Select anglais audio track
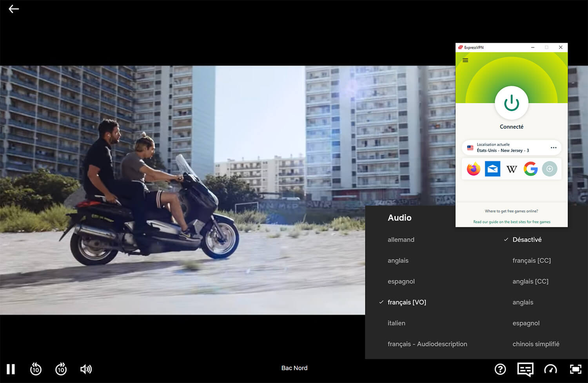The width and height of the screenshot is (588, 383). (398, 261)
